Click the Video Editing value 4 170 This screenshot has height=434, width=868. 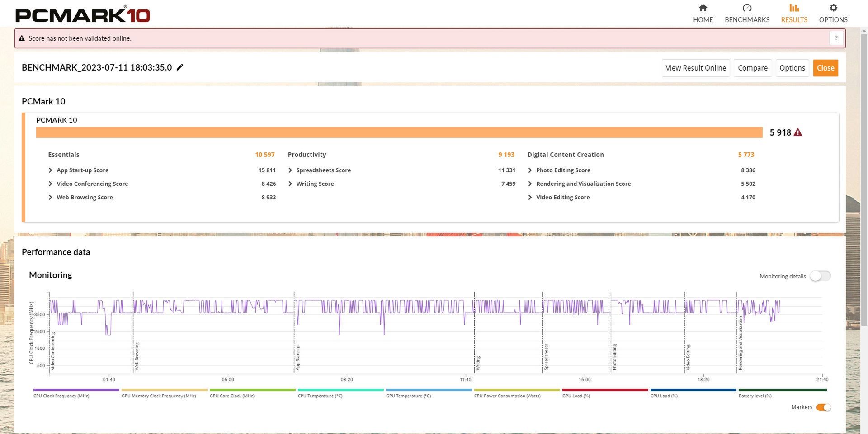748,197
